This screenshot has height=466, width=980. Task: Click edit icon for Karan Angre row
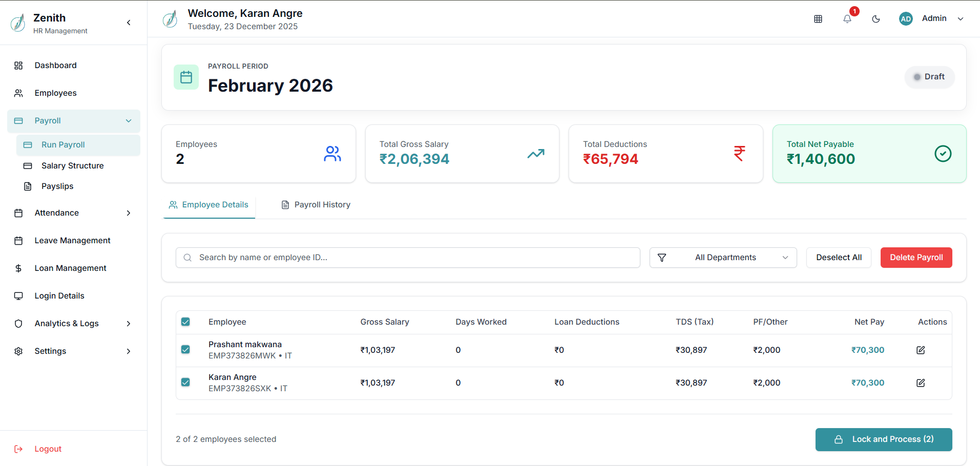[x=921, y=383]
